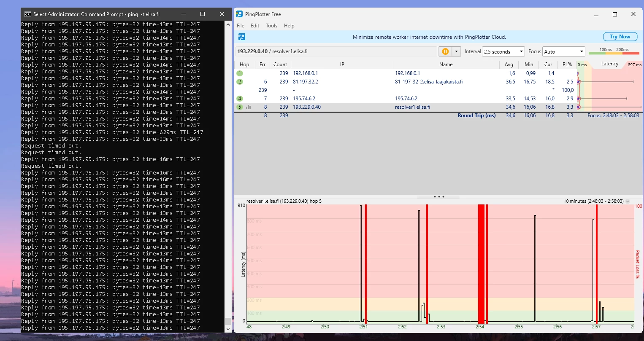Click the PingPlotter Free title bar icon
The height and width of the screenshot is (341, 644).
[239, 14]
